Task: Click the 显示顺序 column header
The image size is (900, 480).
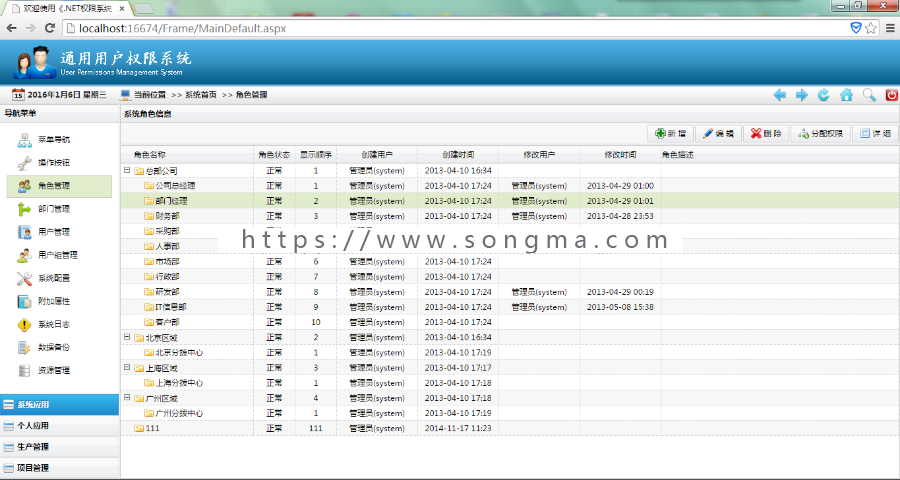Action: pyautogui.click(x=316, y=155)
